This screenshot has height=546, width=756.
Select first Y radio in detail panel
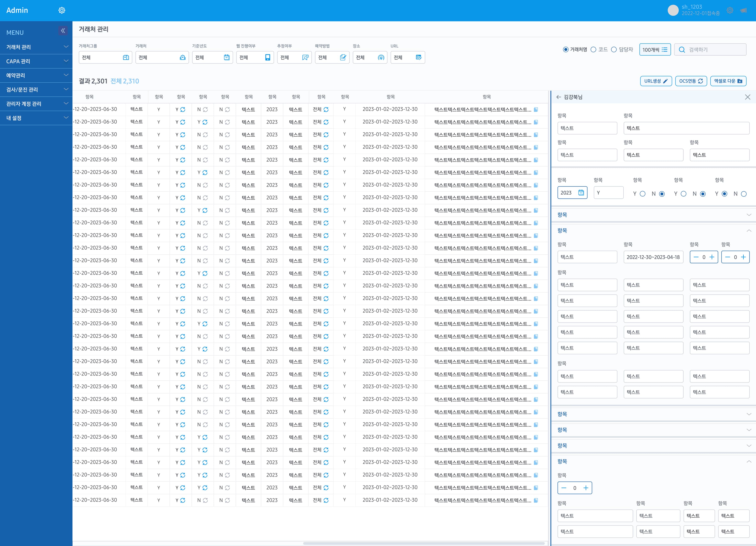click(643, 194)
